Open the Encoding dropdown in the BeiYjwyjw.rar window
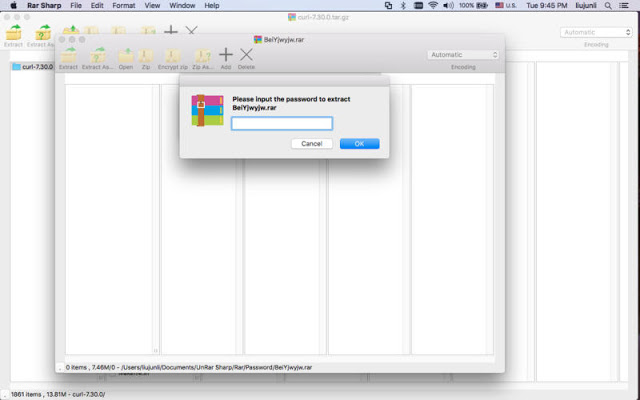Screen dimensions: 640x400 [463, 55]
